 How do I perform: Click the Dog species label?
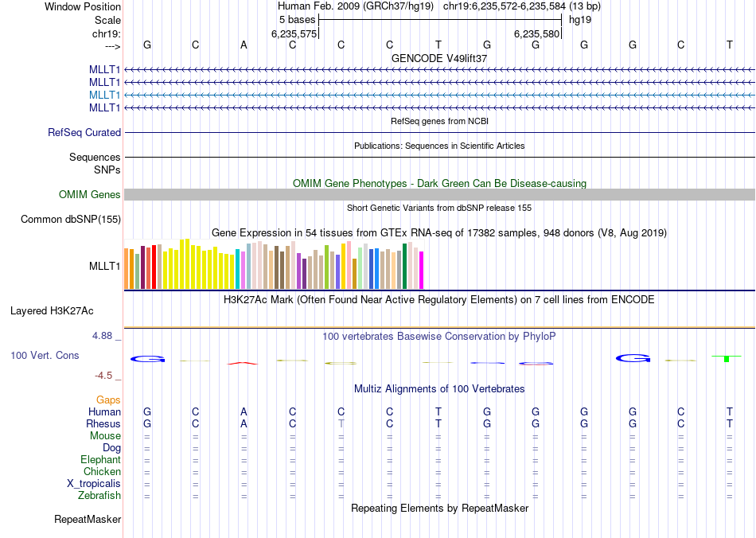coord(112,448)
